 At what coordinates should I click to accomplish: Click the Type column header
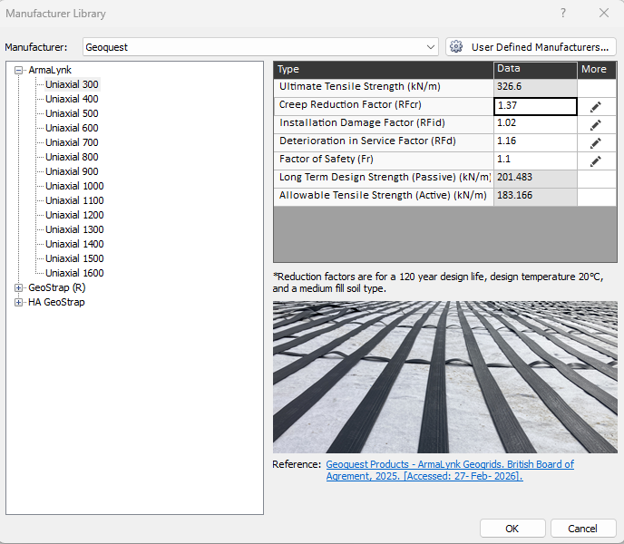[x=383, y=70]
